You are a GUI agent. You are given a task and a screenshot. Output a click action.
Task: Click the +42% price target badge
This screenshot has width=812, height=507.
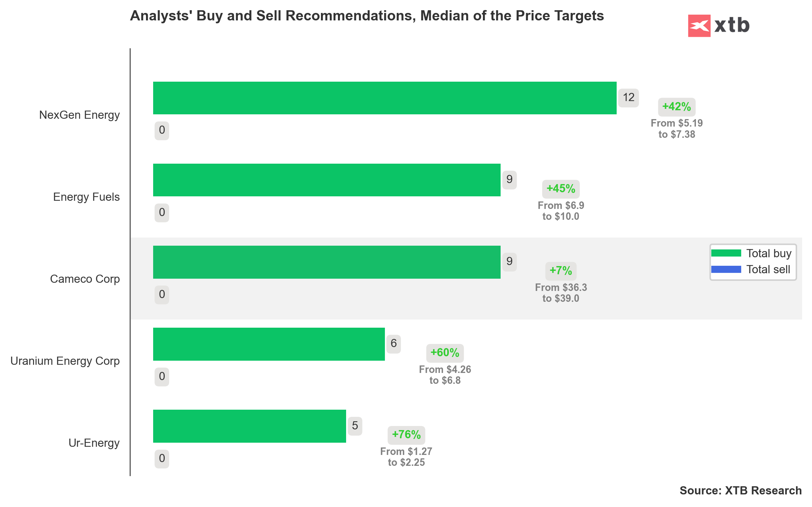click(677, 107)
